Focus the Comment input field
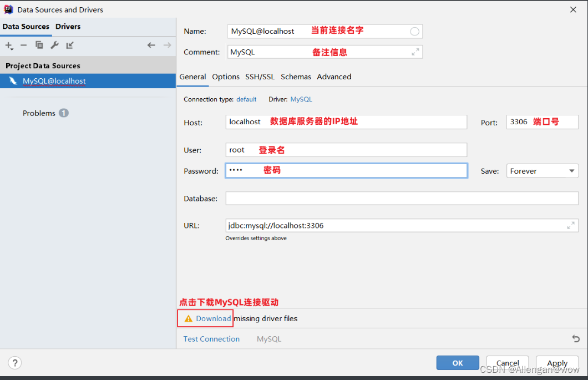 (x=325, y=52)
